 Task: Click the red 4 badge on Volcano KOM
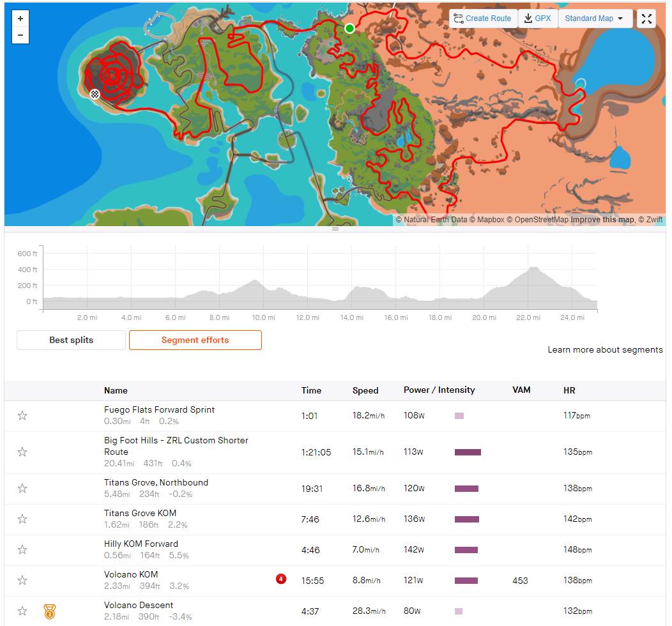coord(280,579)
